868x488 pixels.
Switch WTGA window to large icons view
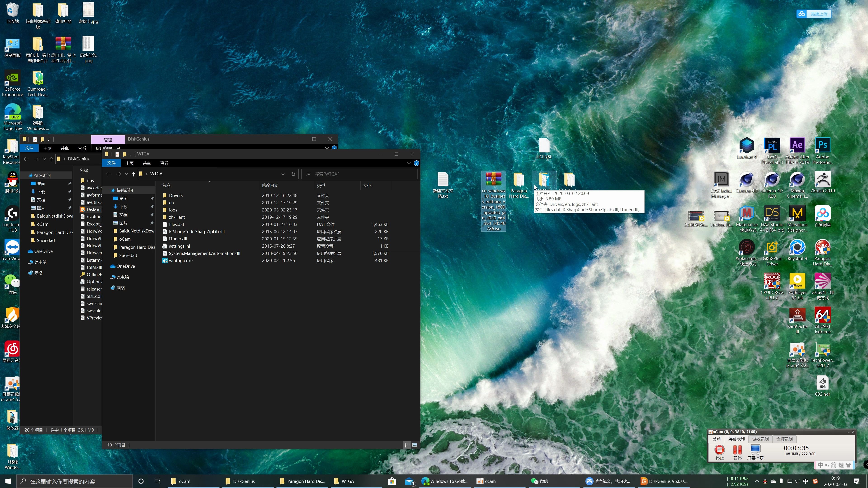[x=415, y=445]
